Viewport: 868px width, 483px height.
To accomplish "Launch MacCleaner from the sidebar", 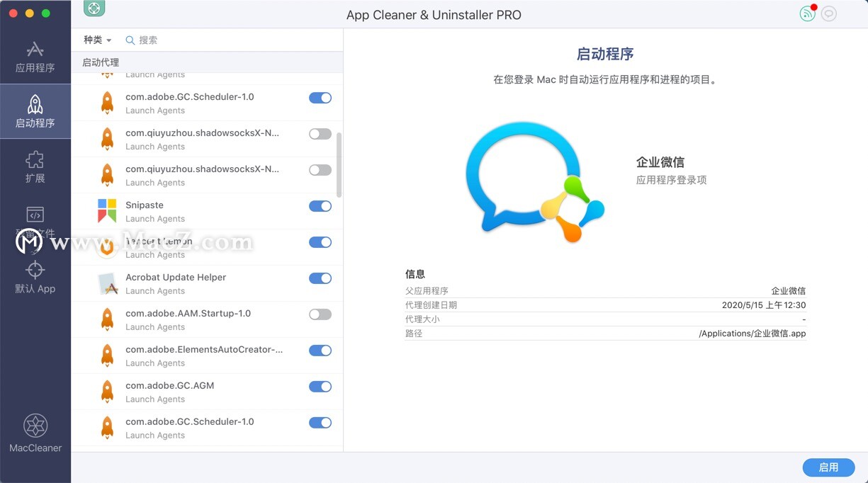I will coord(35,432).
